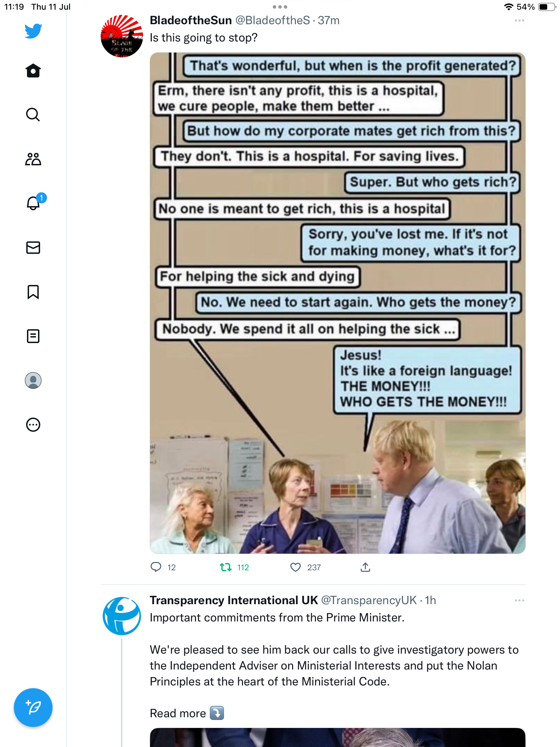Open more options for BladeoftheSun tweet

pyautogui.click(x=519, y=21)
